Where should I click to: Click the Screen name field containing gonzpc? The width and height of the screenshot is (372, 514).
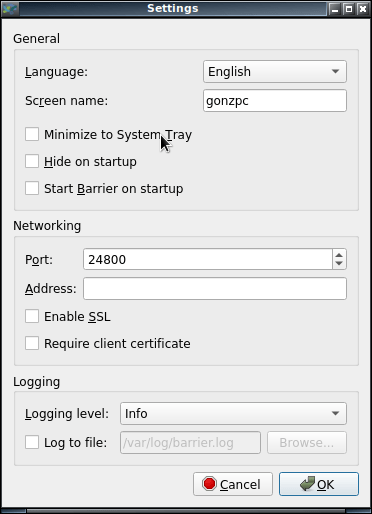coord(275,100)
